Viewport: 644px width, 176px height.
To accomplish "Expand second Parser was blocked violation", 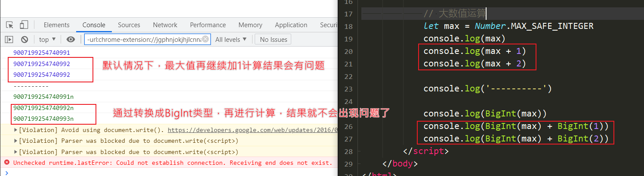I will (16, 152).
